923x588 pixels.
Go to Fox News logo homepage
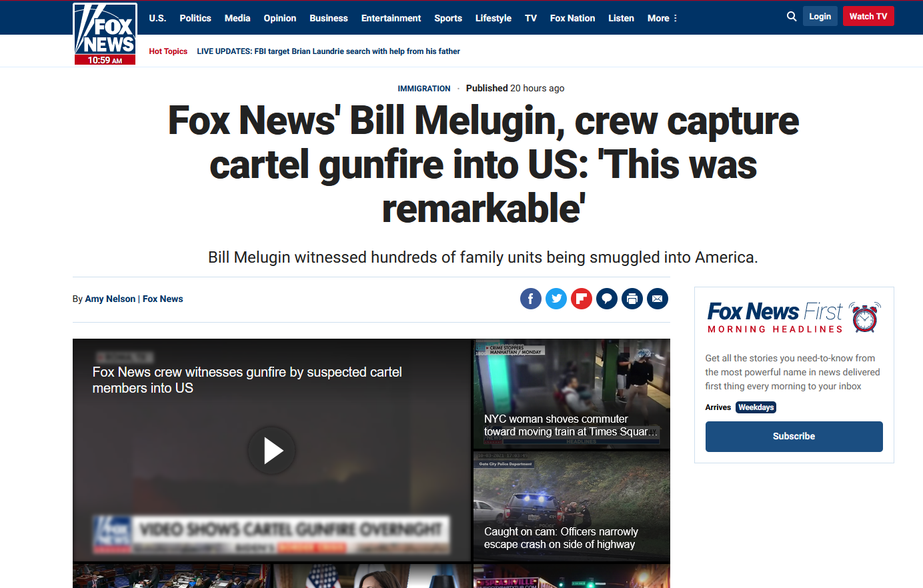pos(105,33)
